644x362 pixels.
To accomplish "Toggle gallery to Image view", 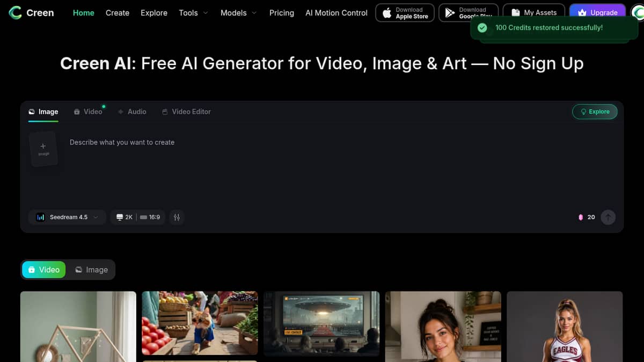I will (91, 270).
